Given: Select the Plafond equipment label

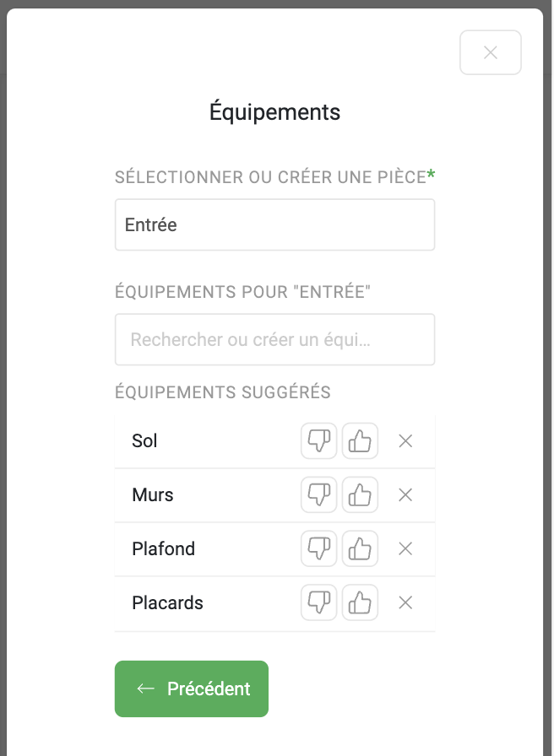Looking at the screenshot, I should coord(164,549).
